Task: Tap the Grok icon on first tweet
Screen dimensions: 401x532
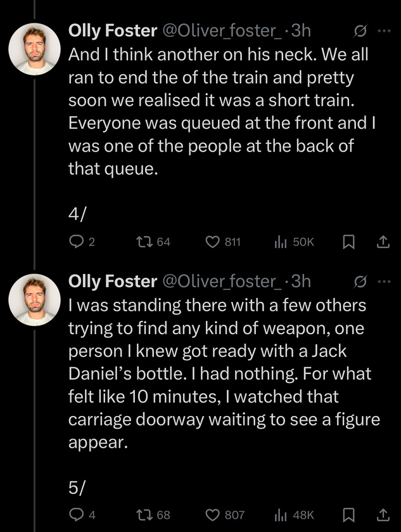Action: [360, 31]
